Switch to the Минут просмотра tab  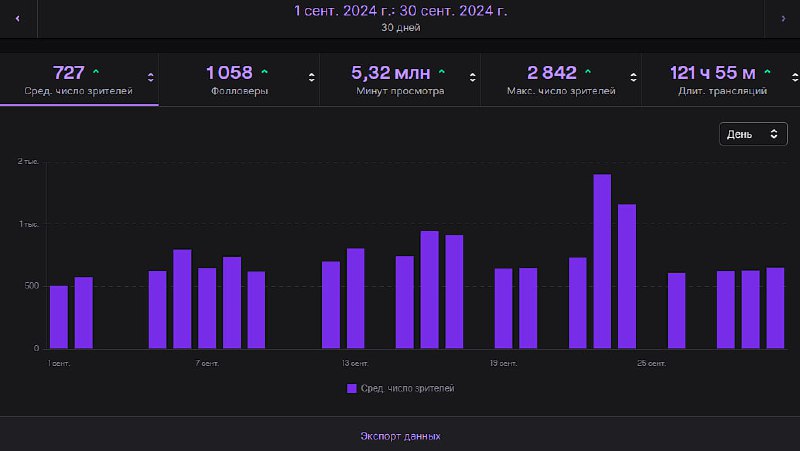[x=399, y=80]
